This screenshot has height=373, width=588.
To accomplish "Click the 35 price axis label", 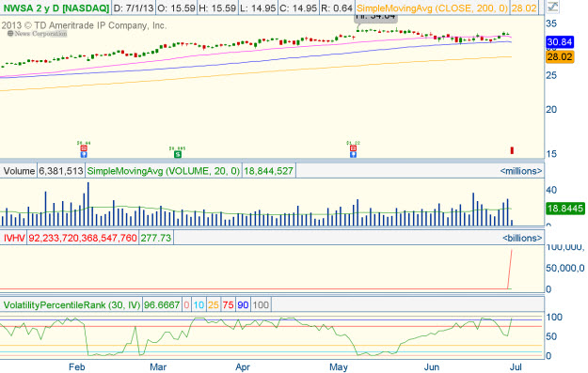I will [551, 23].
